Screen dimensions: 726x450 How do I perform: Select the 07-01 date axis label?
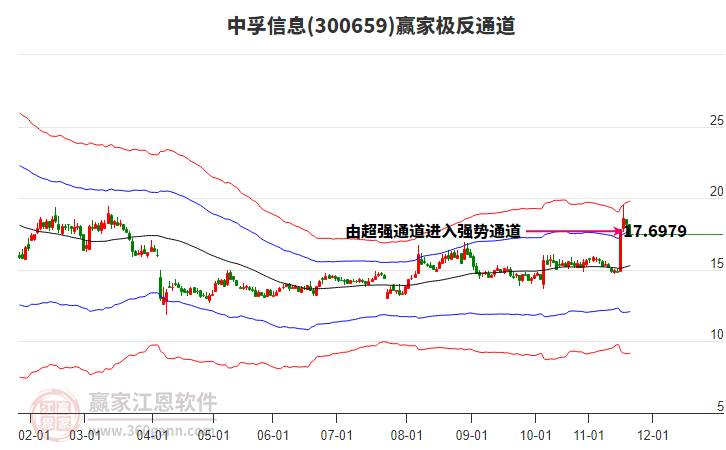[x=337, y=435]
